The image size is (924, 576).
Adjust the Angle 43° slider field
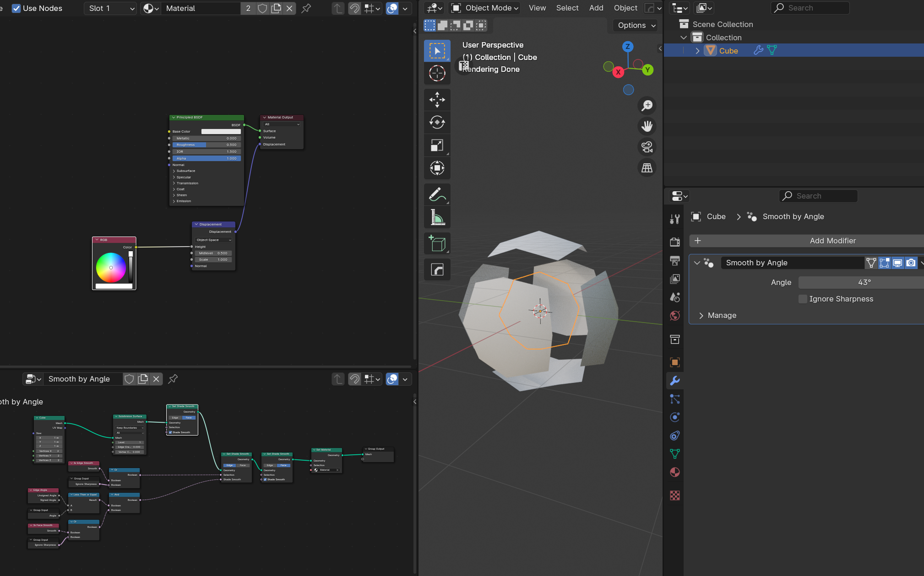(x=861, y=282)
